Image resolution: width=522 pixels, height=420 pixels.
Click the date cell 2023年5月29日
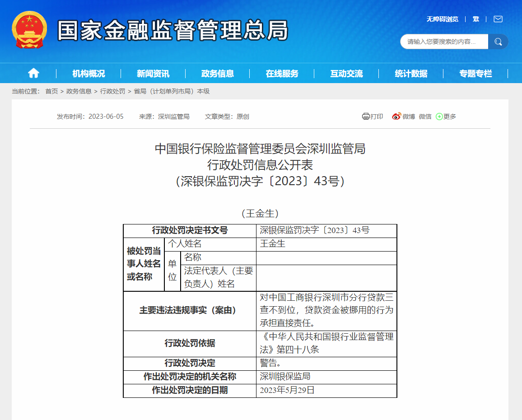tap(326, 390)
